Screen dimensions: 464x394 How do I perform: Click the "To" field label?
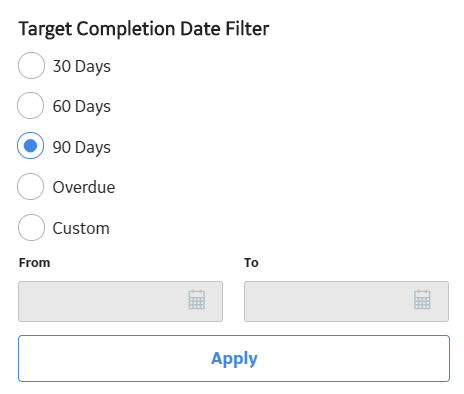point(251,263)
